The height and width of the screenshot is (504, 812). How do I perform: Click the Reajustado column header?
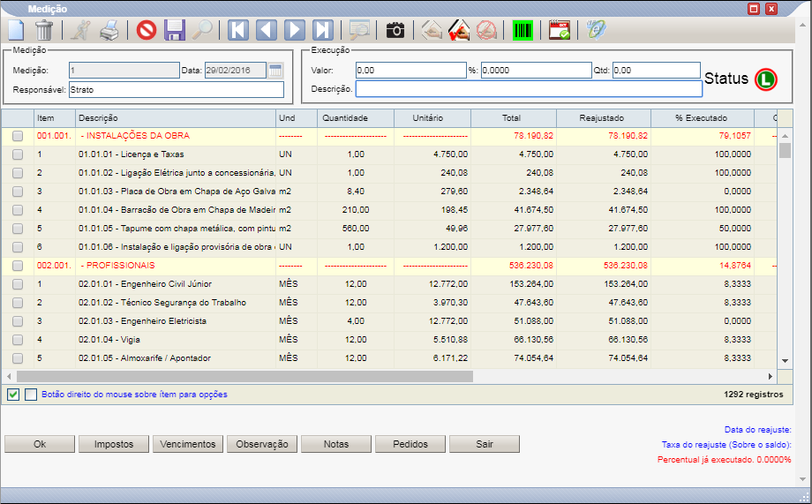[604, 118]
